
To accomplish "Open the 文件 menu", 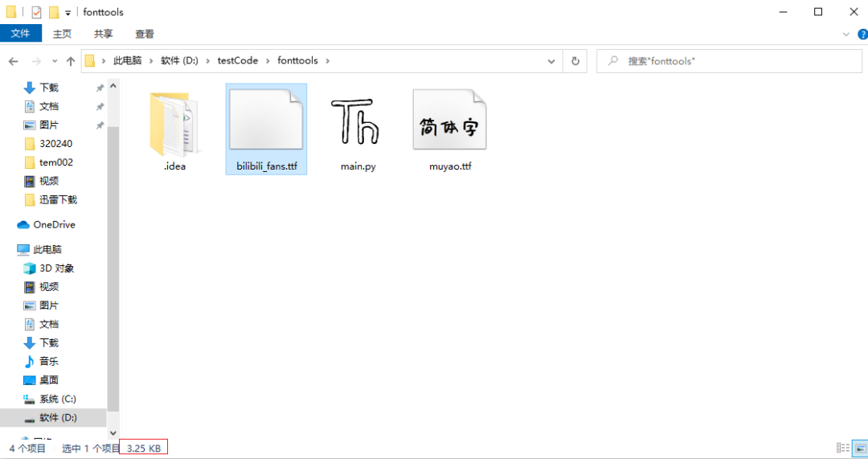I will click(20, 34).
